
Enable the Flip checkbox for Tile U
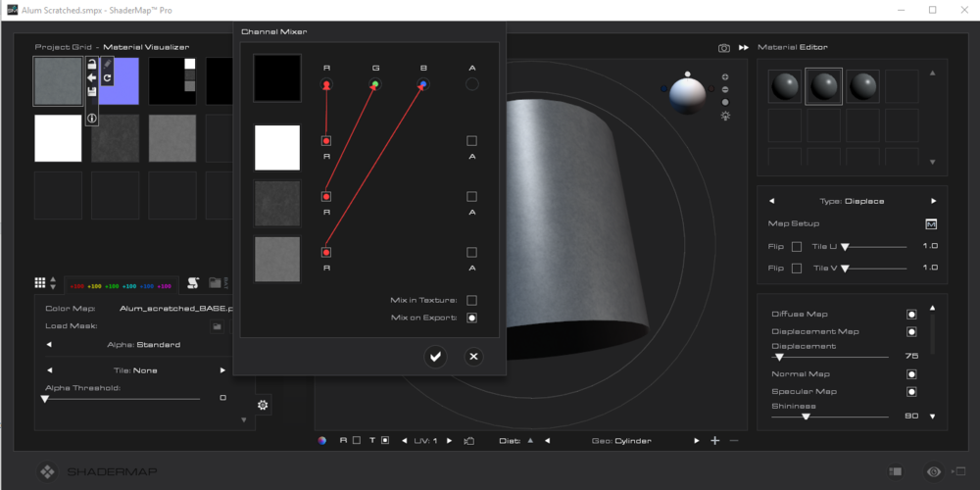796,246
